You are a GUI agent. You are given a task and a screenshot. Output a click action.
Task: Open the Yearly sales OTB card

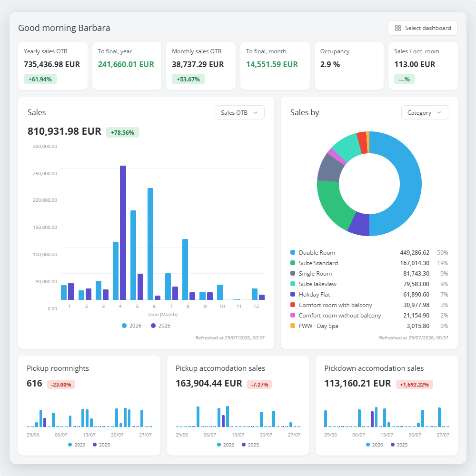53,66
